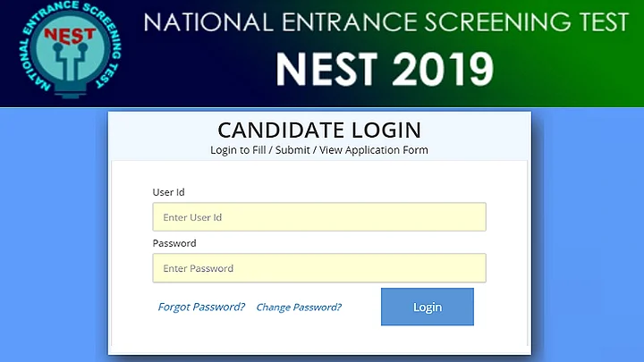
Task: Open the Change Password? link
Action: (x=299, y=307)
